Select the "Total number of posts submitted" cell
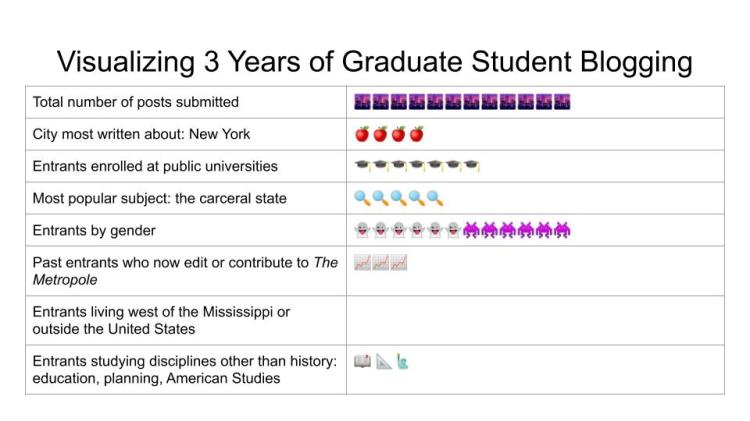 tap(136, 102)
